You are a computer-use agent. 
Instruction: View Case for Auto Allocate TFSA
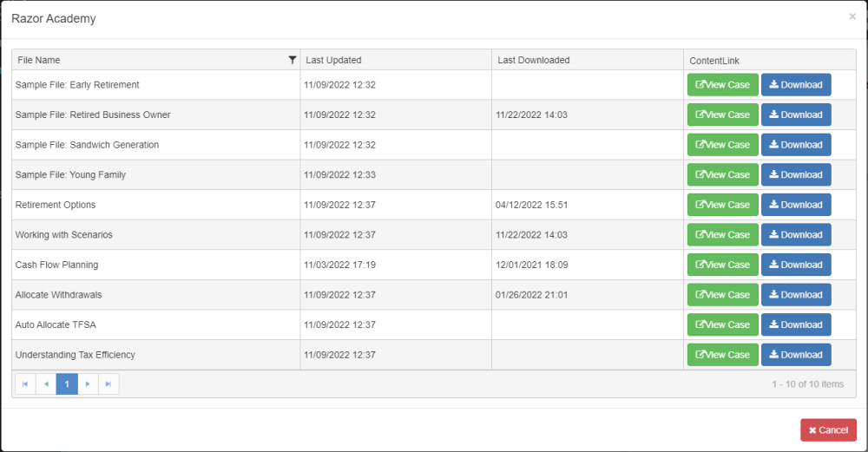coord(722,324)
